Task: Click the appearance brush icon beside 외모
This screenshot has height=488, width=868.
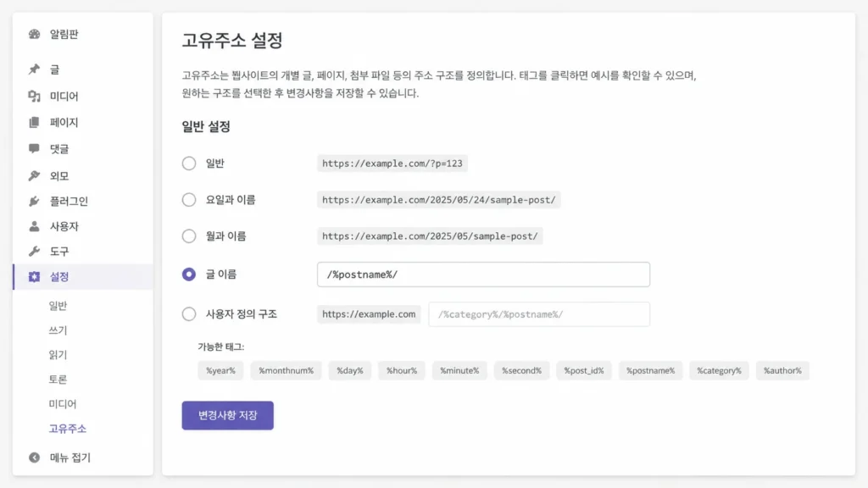Action: tap(34, 176)
